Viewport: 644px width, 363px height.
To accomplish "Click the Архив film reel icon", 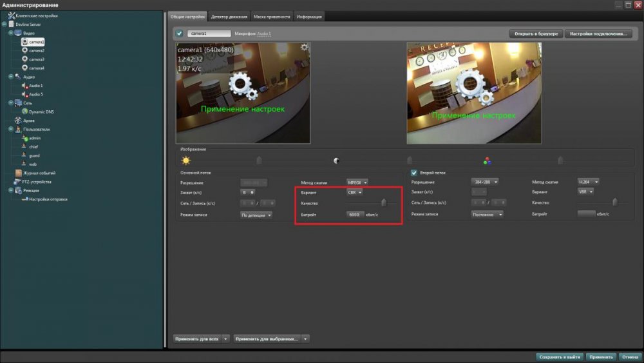I will [x=18, y=121].
